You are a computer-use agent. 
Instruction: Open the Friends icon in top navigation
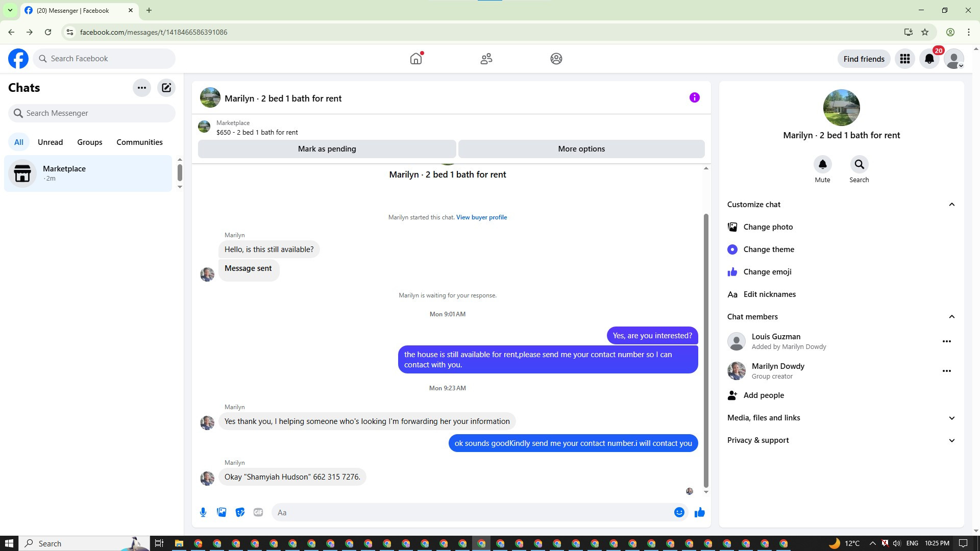[486, 59]
